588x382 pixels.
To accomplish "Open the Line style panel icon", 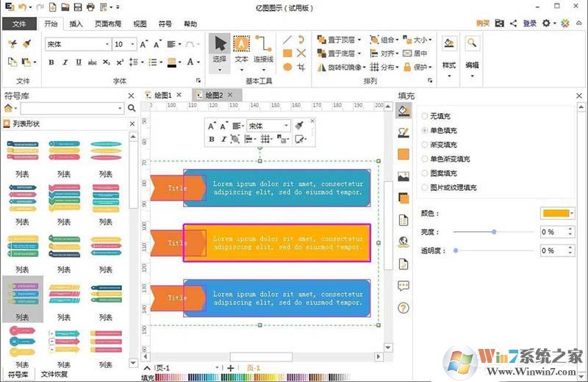I will click(404, 132).
